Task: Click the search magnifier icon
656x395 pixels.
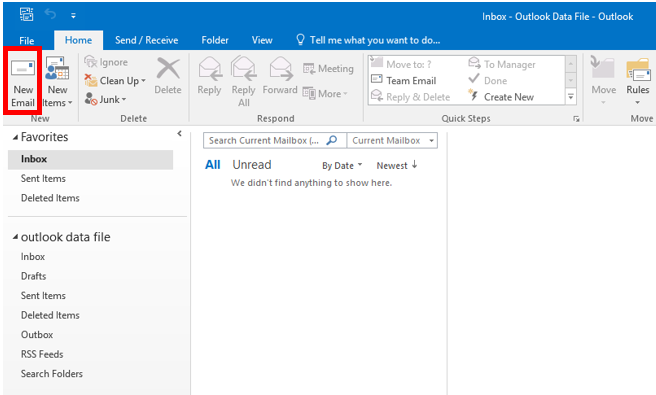Action: click(x=332, y=140)
